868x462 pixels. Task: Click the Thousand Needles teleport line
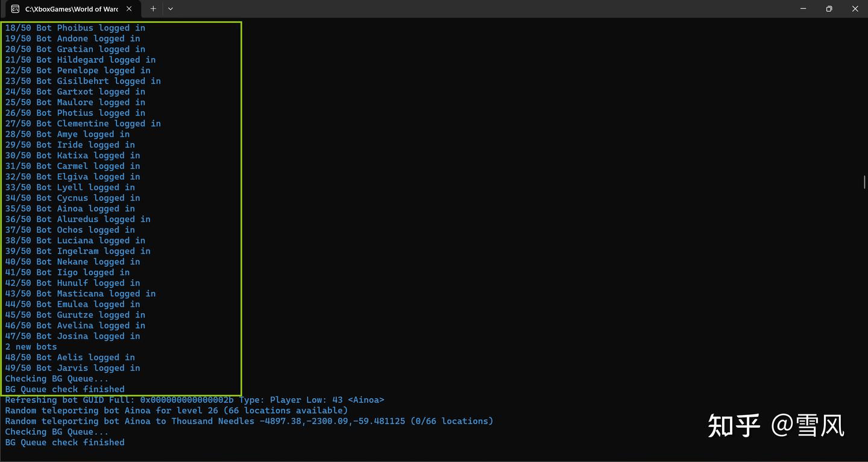coord(248,421)
